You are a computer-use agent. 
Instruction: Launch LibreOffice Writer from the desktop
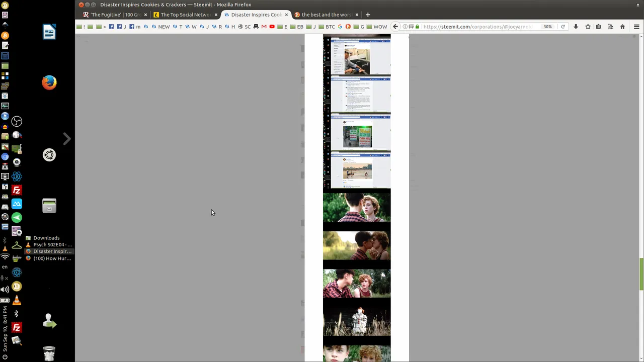49,32
